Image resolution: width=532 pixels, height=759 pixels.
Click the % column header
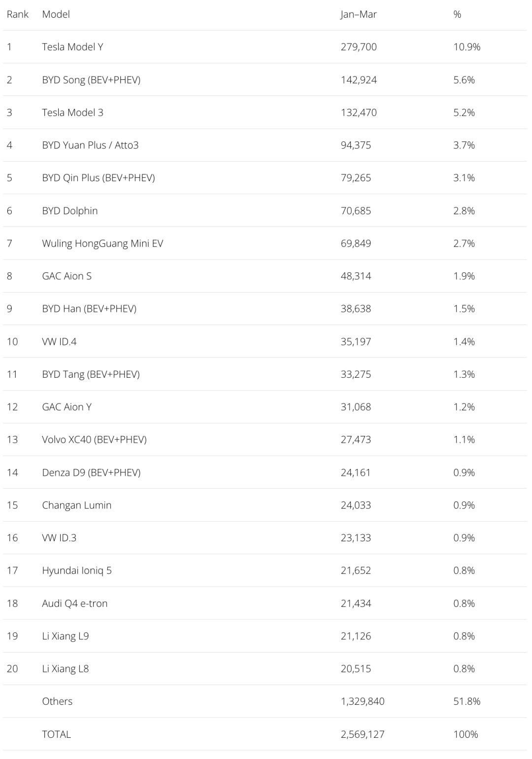pyautogui.click(x=457, y=14)
